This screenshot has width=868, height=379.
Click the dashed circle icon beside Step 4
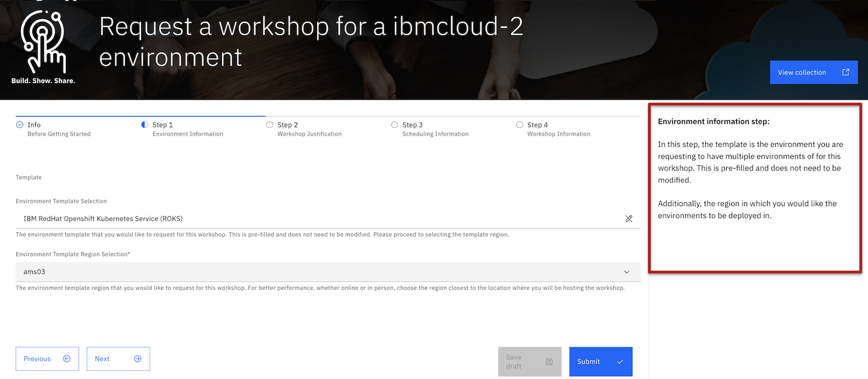[x=519, y=124]
